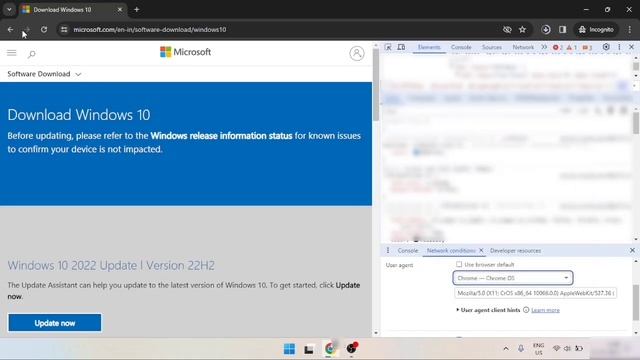640x360 pixels.
Task: Open the DevTools error count badge
Action: (558, 47)
